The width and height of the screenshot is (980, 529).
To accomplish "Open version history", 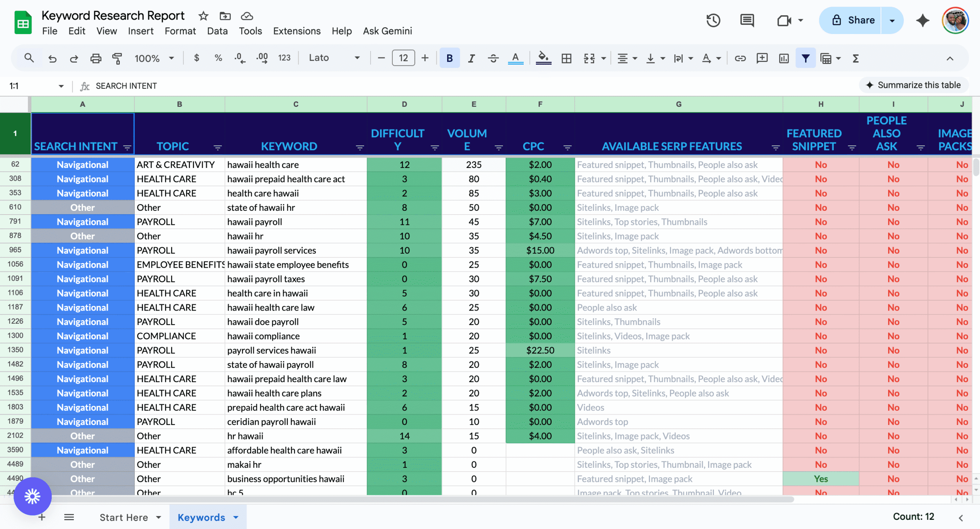I will click(713, 20).
